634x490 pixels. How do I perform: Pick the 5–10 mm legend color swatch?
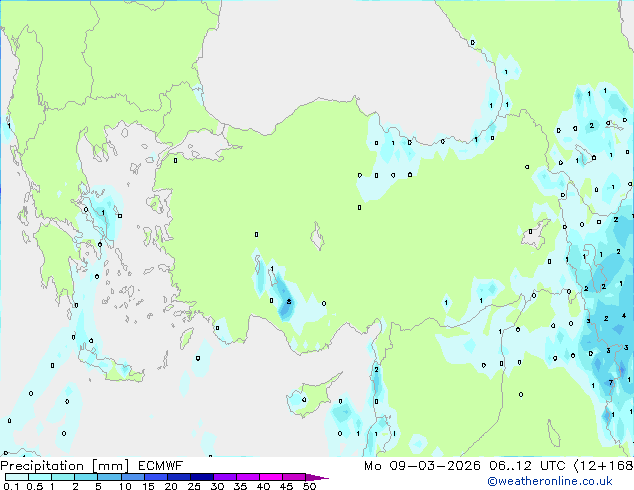point(109,477)
